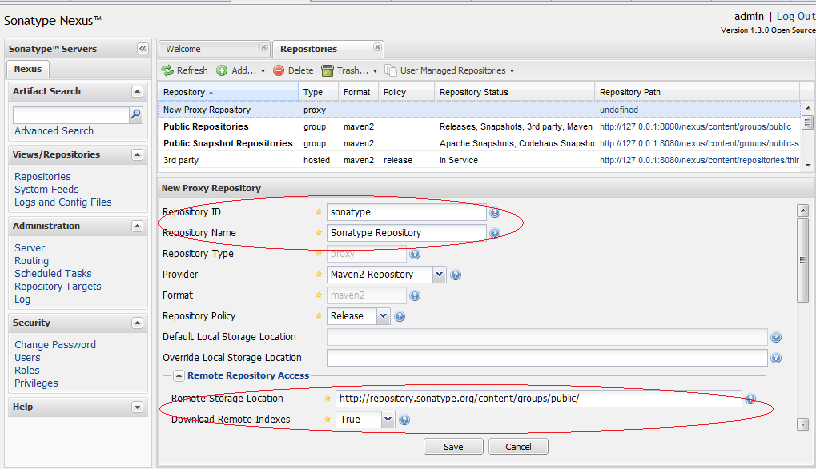
Task: Click help icon beside Repository Type
Action: [415, 254]
